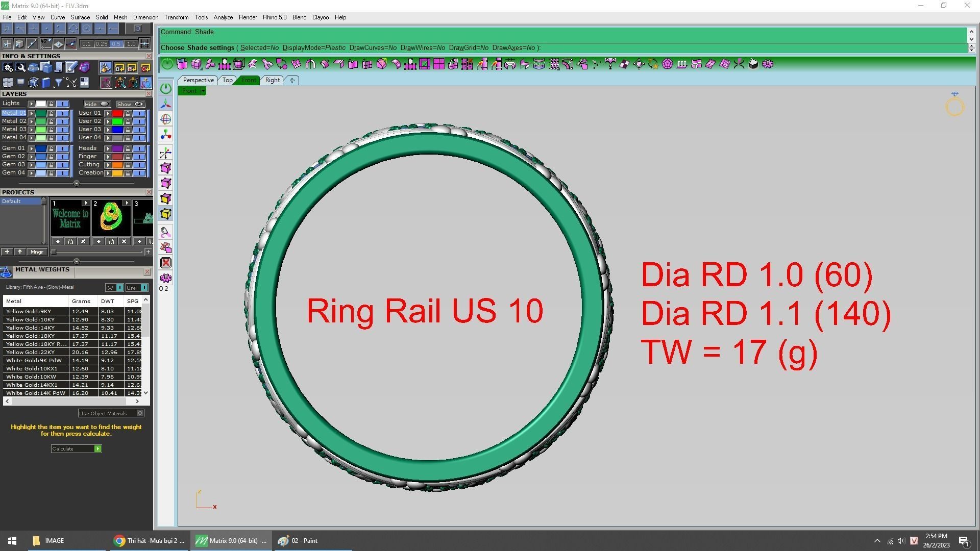Click the magenta four-pane grid icon in toolbar

pyautogui.click(x=438, y=64)
